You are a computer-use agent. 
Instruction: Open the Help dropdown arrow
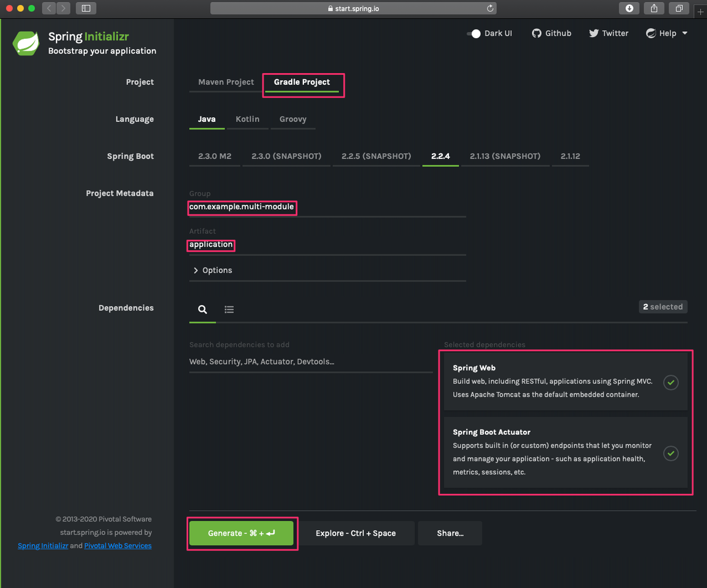click(x=685, y=34)
